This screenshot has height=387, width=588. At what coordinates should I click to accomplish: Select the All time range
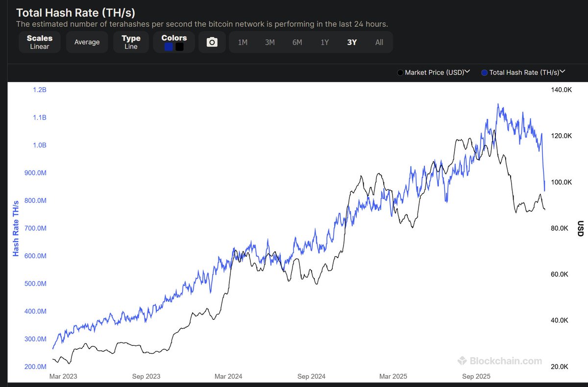[379, 42]
